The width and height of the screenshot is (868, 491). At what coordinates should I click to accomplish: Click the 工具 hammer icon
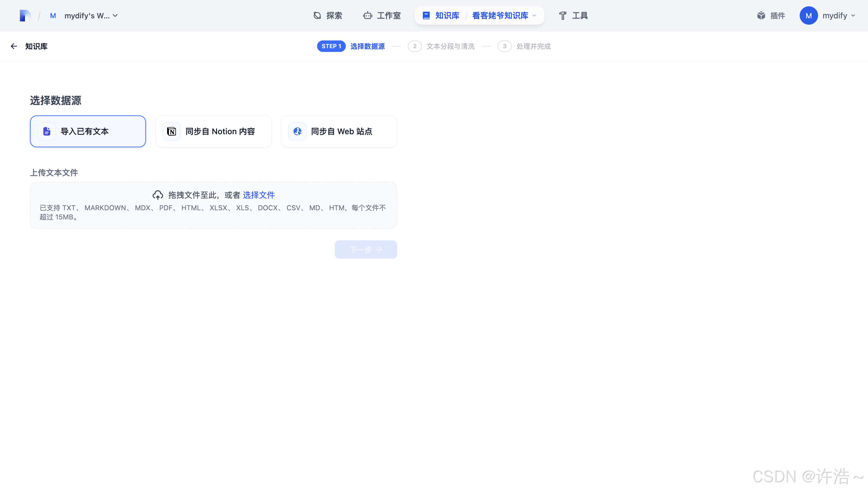click(563, 15)
